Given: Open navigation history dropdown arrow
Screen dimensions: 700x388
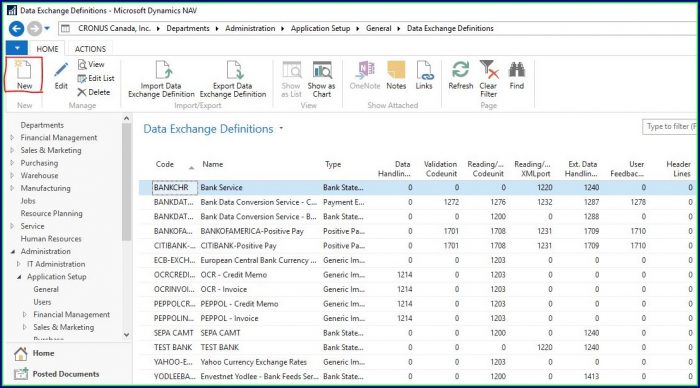Looking at the screenshot, I should point(47,29).
